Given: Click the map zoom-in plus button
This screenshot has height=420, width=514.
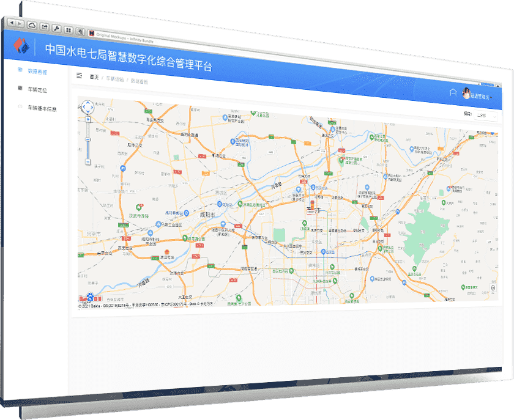Looking at the screenshot, I should (88, 120).
